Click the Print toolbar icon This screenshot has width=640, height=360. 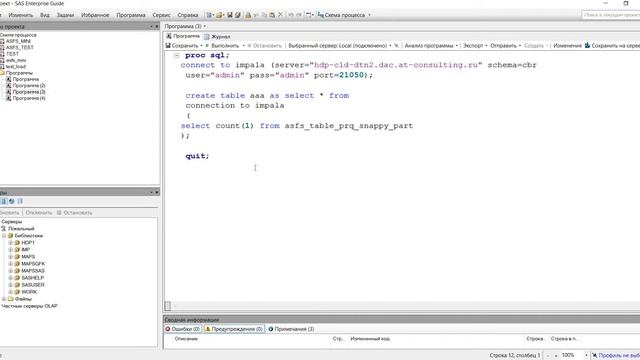pos(248,15)
